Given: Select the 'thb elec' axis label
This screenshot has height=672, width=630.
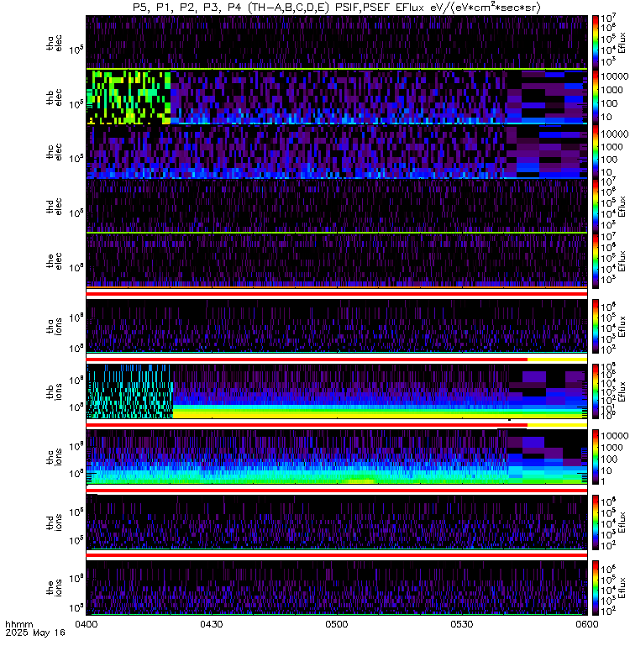Looking at the screenshot, I should [x=54, y=97].
